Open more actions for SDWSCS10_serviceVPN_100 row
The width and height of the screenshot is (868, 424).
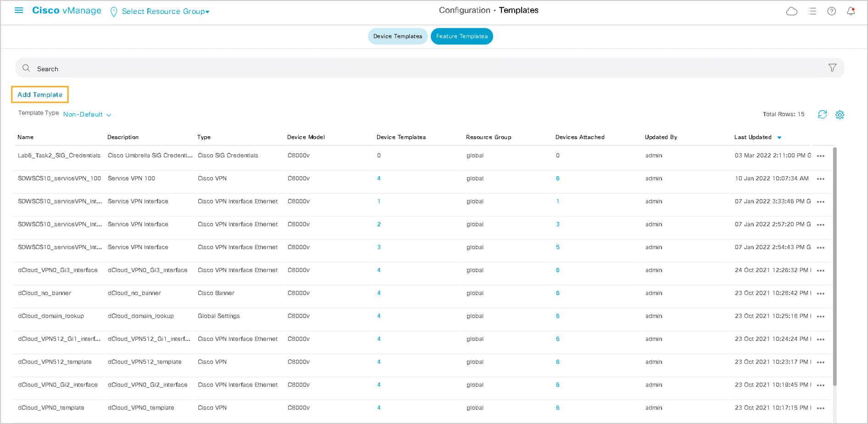tap(821, 179)
